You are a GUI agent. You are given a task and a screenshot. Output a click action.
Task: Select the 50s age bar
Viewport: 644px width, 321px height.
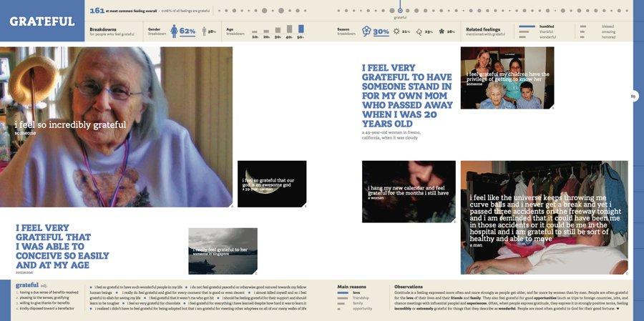tap(301, 30)
